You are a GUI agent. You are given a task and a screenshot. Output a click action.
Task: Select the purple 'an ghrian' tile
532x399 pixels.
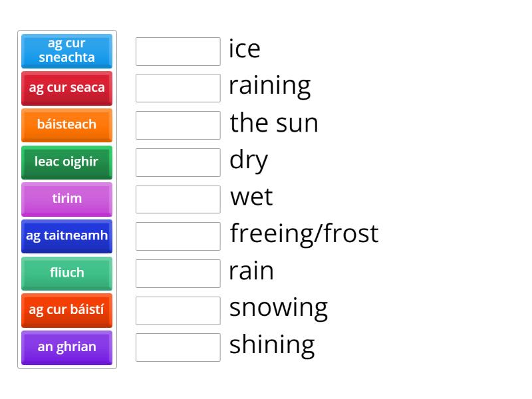pyautogui.click(x=67, y=347)
